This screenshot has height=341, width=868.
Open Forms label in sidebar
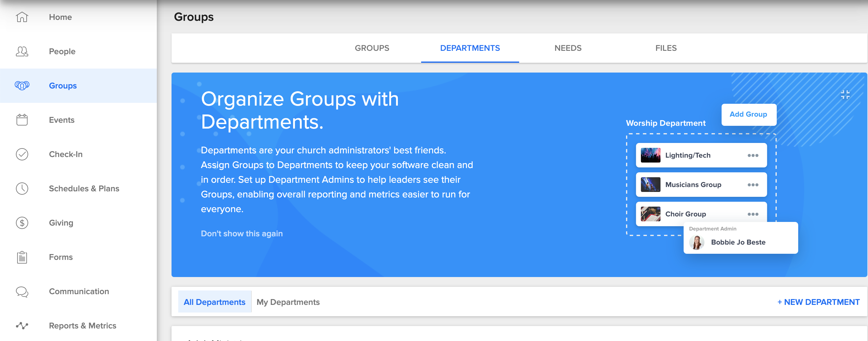tap(61, 257)
